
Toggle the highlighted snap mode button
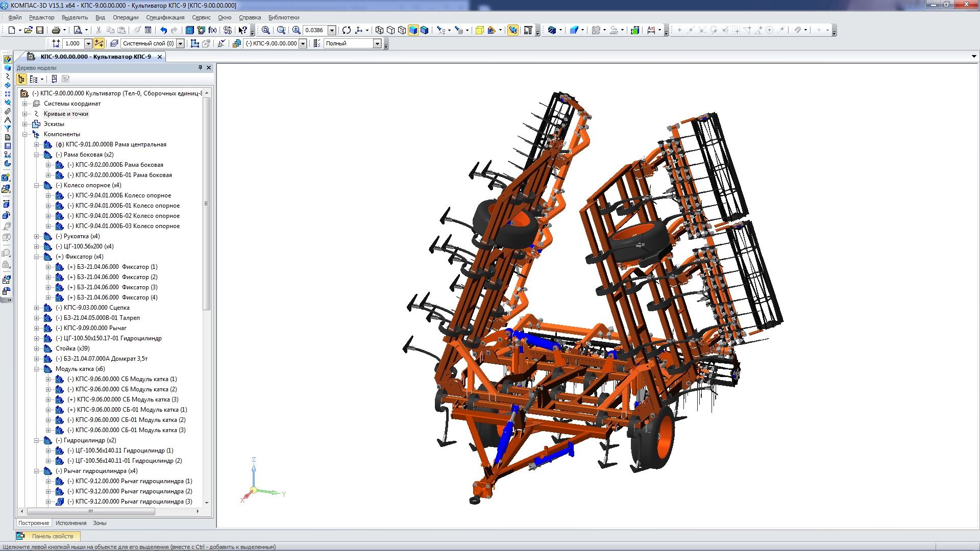coord(99,43)
